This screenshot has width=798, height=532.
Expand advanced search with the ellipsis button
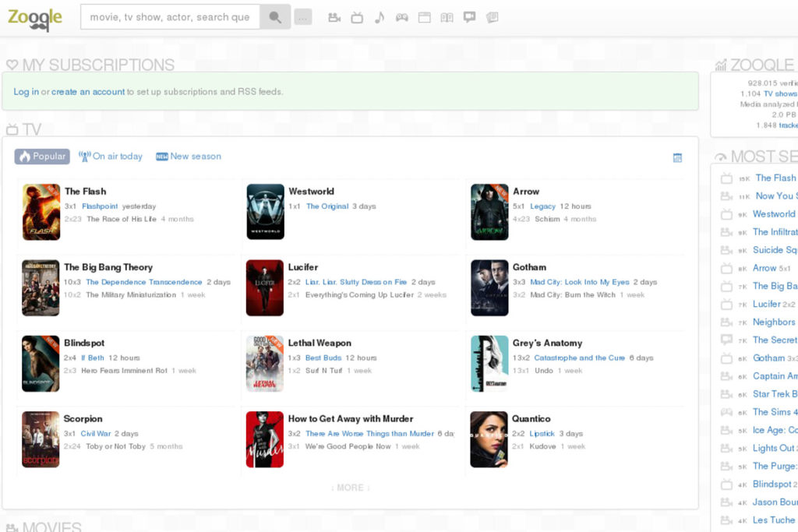[x=303, y=18]
